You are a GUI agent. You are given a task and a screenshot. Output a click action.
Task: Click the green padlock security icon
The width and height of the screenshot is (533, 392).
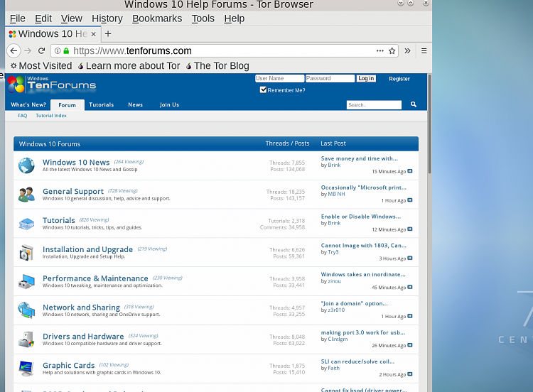66,51
